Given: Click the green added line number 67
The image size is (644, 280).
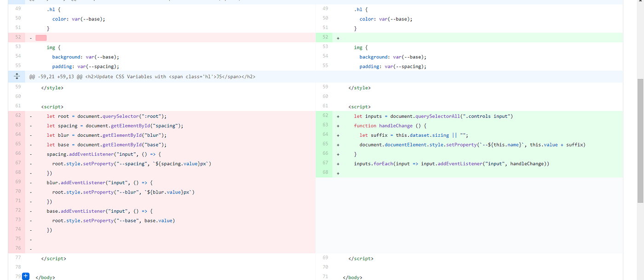Looking at the screenshot, I should pos(325,163).
